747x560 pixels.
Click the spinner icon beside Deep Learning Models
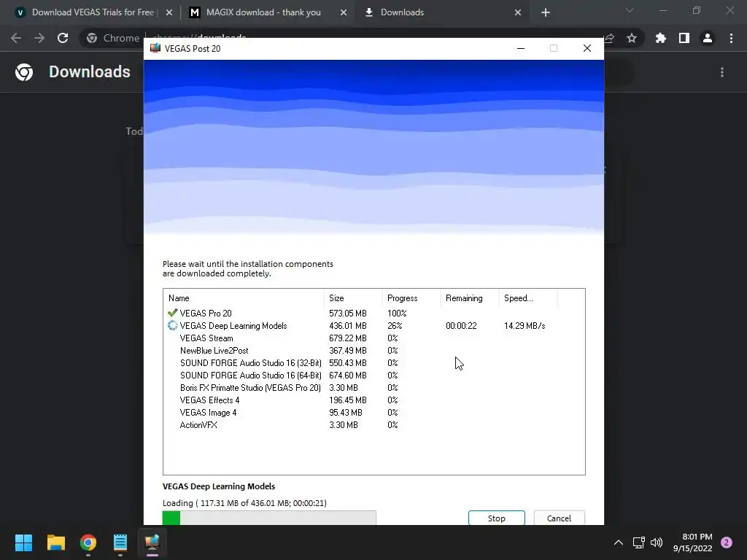pos(172,326)
